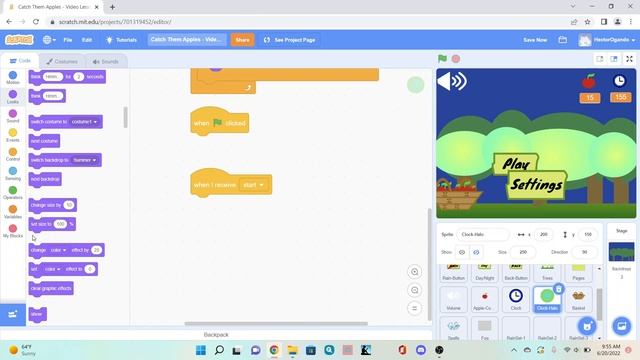Screen dimensions: 640x360
Task: Open the Looks blocks category
Action: [x=13, y=97]
